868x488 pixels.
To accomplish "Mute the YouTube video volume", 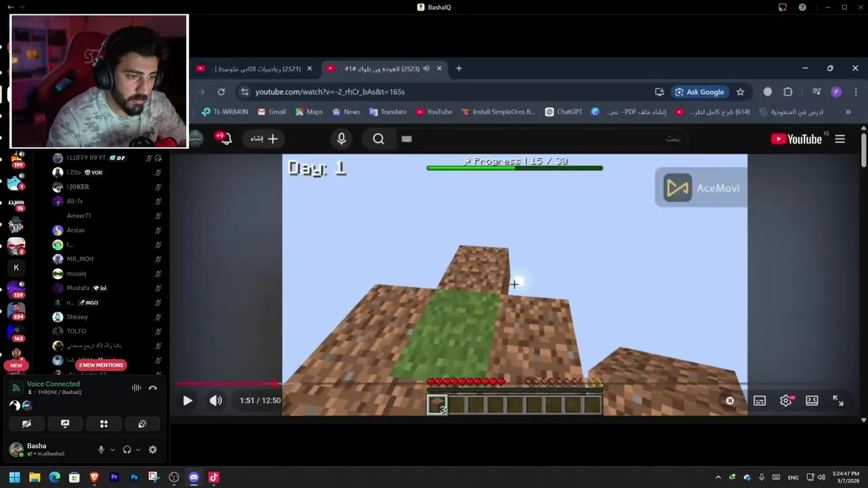I will (x=216, y=401).
